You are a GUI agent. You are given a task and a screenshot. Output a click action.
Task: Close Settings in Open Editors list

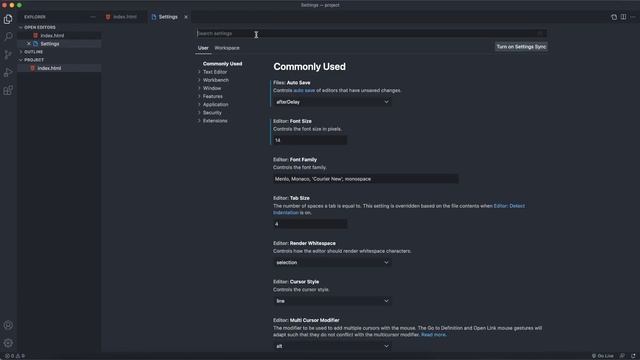(29, 44)
